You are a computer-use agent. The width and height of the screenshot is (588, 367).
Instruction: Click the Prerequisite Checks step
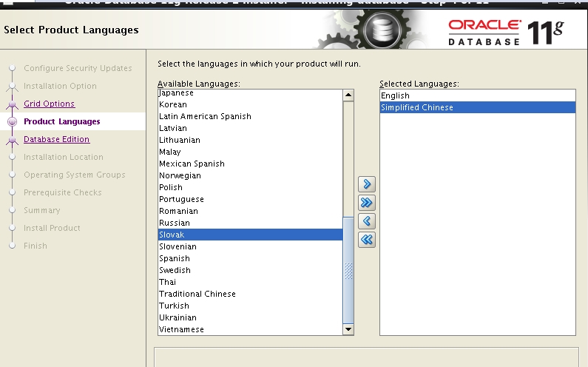(x=63, y=192)
